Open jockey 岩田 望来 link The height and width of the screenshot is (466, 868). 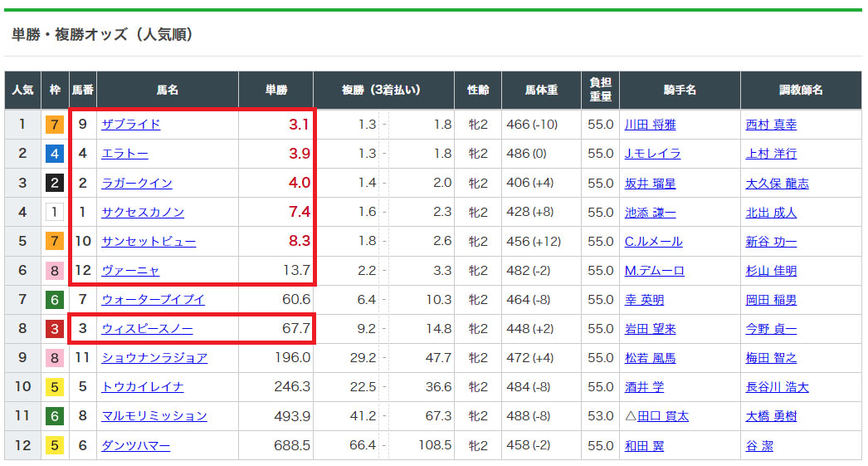[x=650, y=329]
